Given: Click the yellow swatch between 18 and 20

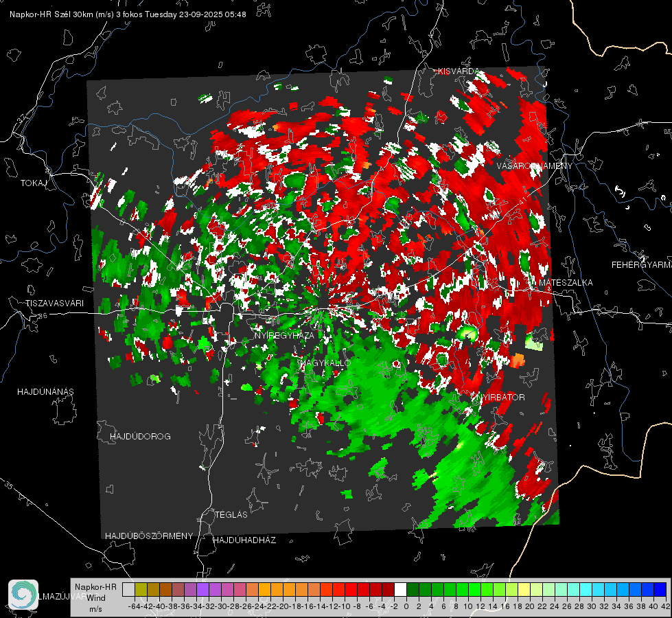Looking at the screenshot, I should [x=524, y=590].
